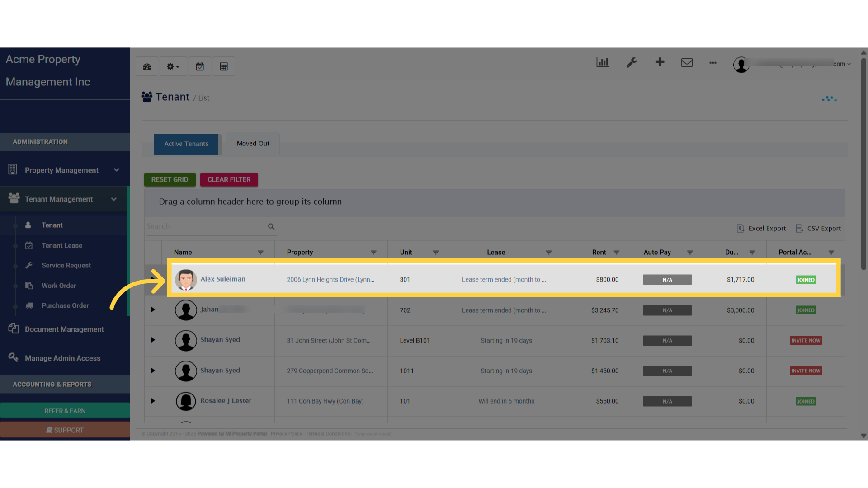Screen dimensions: 868x488
Task: Open the Portal Ac... column filter icon
Action: pos(831,253)
